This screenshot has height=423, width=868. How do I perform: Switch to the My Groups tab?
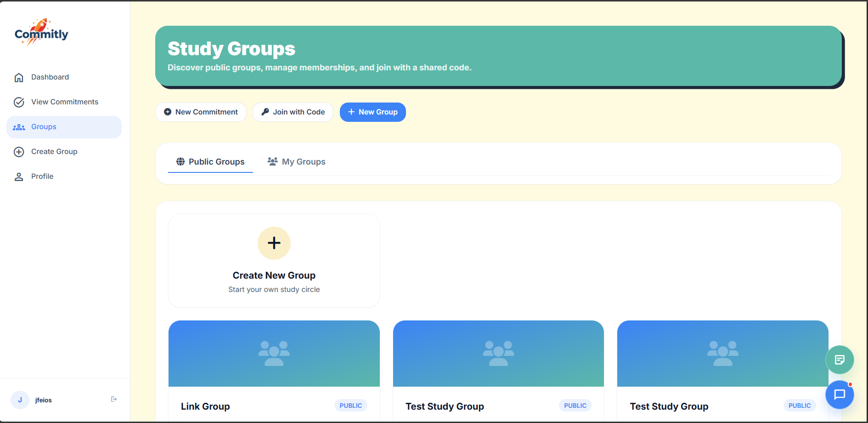click(x=297, y=162)
